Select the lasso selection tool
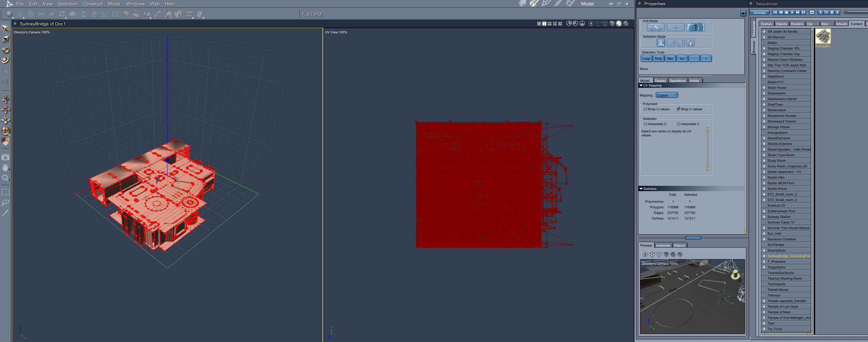Image resolution: width=868 pixels, height=342 pixels. click(5, 203)
